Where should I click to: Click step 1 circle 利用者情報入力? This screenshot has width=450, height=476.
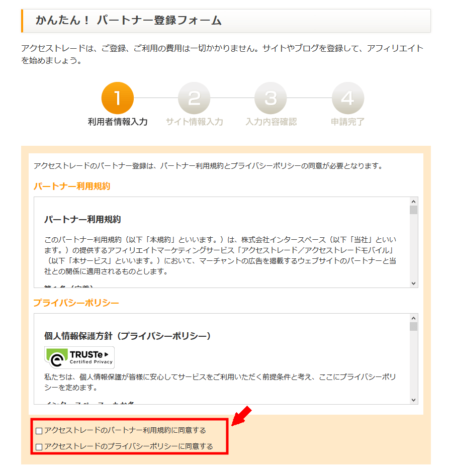click(118, 98)
